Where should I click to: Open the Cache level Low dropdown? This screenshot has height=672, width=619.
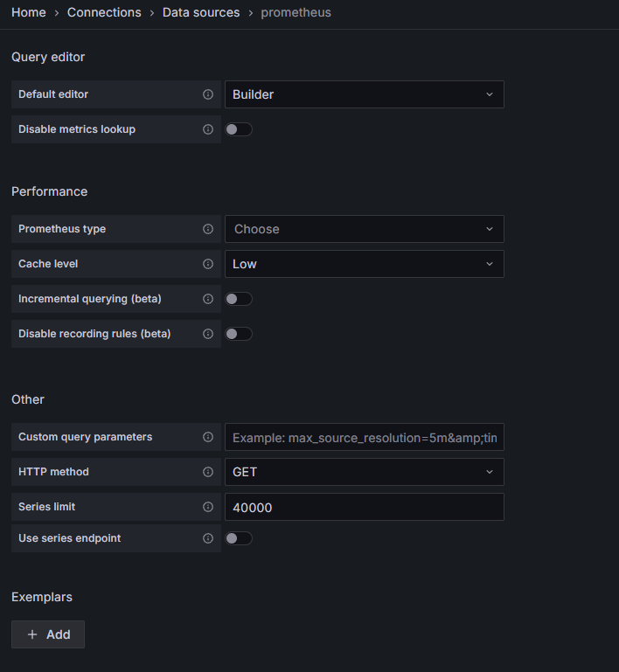coord(364,264)
